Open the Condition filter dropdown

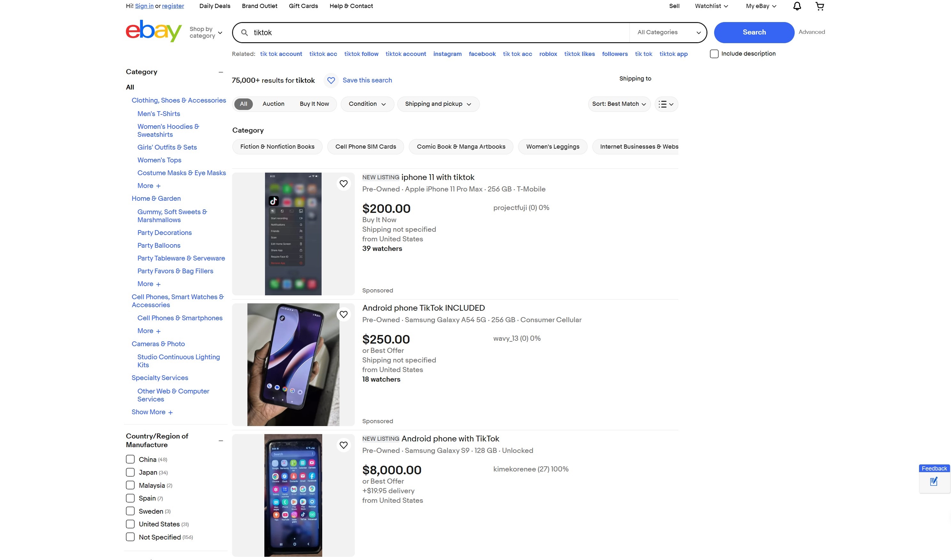coord(367,104)
